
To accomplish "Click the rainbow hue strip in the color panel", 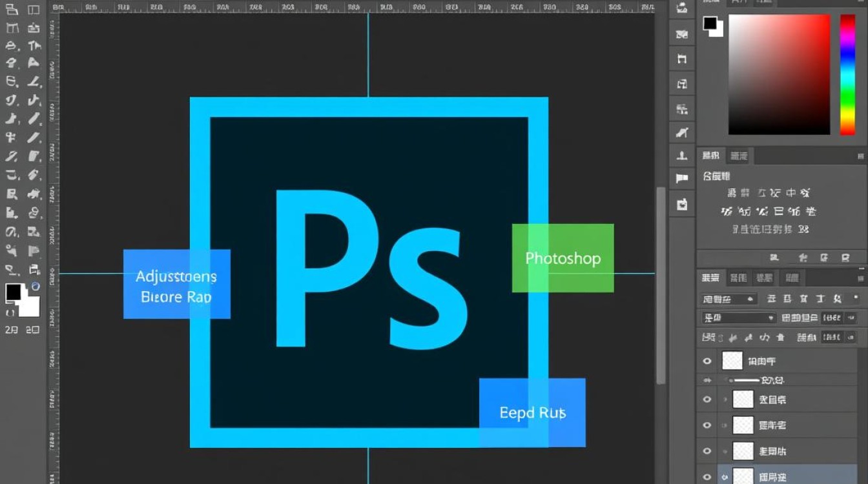I will point(847,74).
